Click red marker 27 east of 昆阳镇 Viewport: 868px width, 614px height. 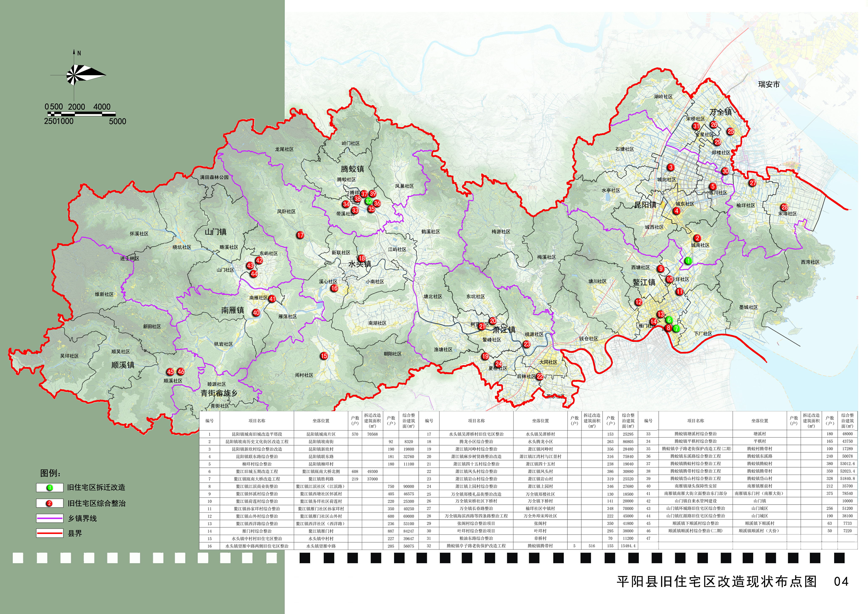tap(753, 183)
